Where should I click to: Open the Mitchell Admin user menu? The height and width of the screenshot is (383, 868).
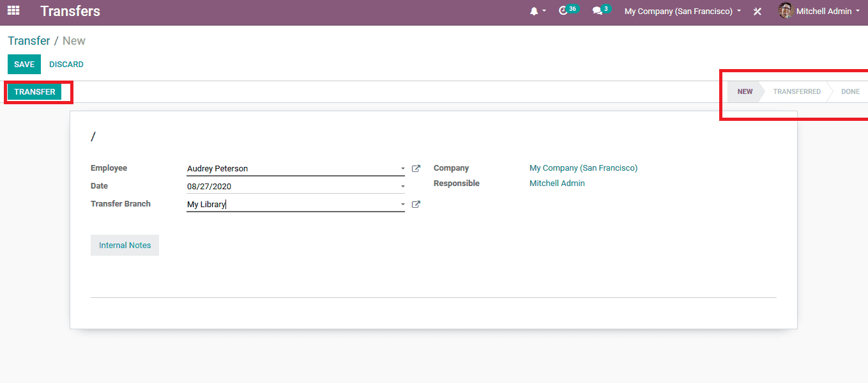click(x=819, y=11)
